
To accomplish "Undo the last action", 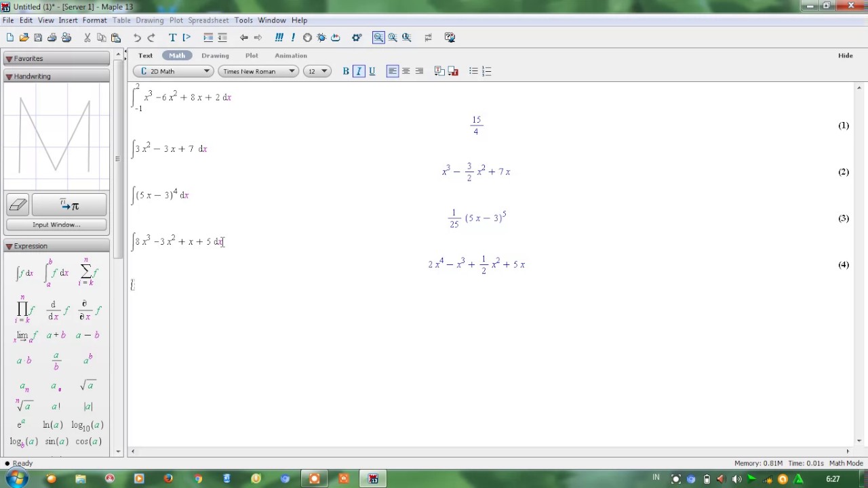I will click(x=137, y=37).
